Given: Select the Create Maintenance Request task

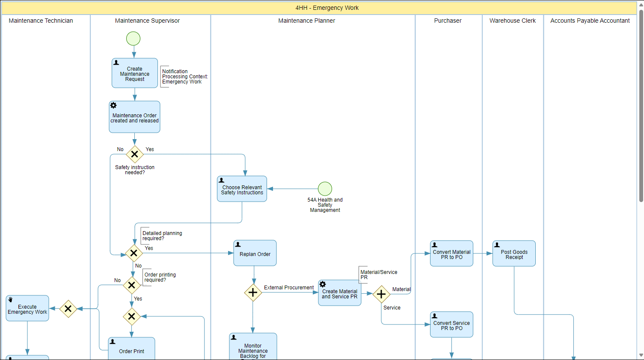Looking at the screenshot, I should 135,73.
